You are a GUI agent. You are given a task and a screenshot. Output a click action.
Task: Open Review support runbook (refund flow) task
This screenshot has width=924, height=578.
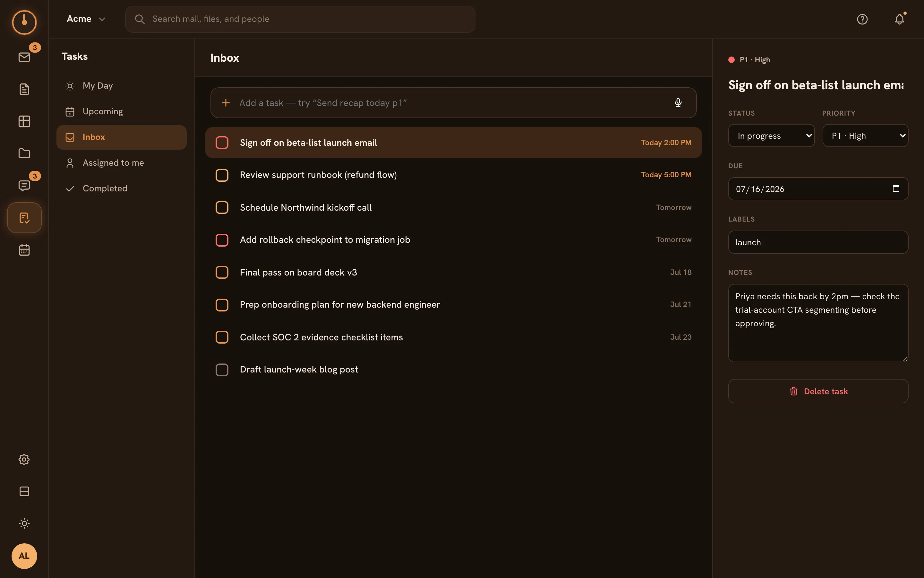[453, 175]
